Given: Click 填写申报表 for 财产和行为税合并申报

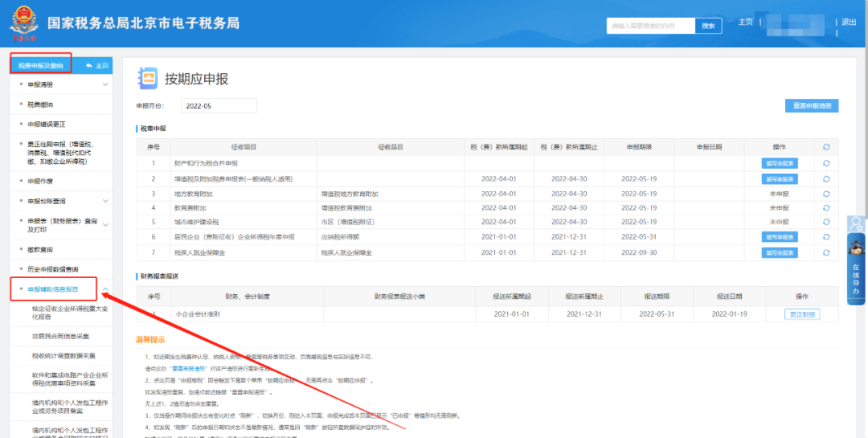Looking at the screenshot, I should 780,163.
